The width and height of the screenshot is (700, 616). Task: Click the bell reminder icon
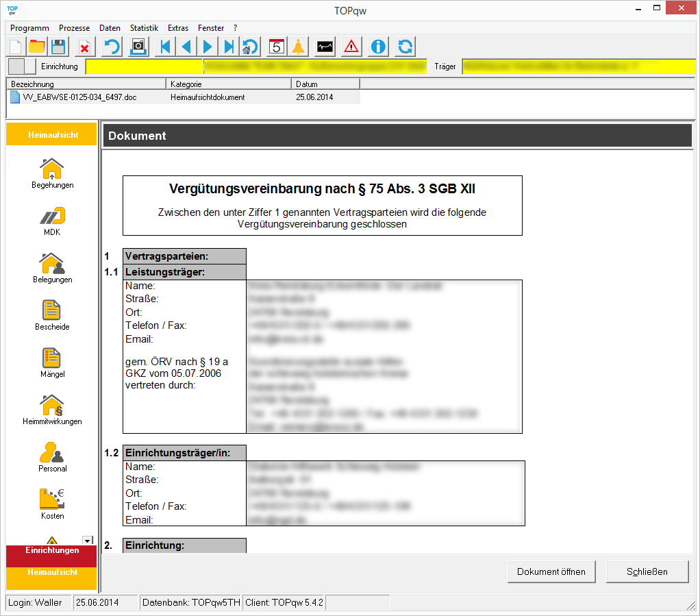(298, 47)
